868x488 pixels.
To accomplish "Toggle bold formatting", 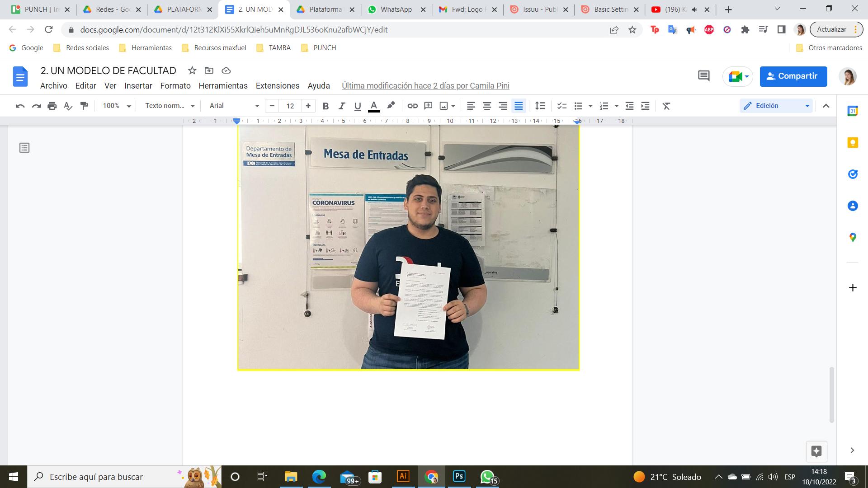I will pos(325,106).
